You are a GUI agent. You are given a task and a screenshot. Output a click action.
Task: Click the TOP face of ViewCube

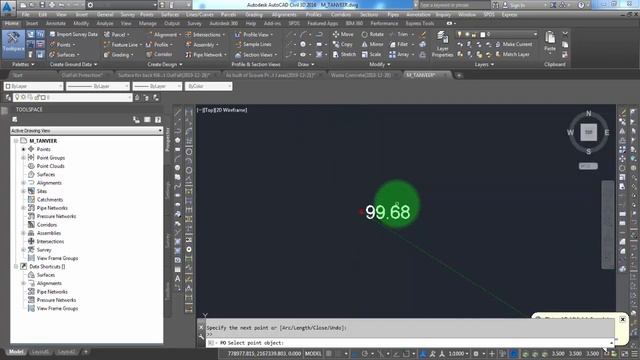tap(589, 132)
